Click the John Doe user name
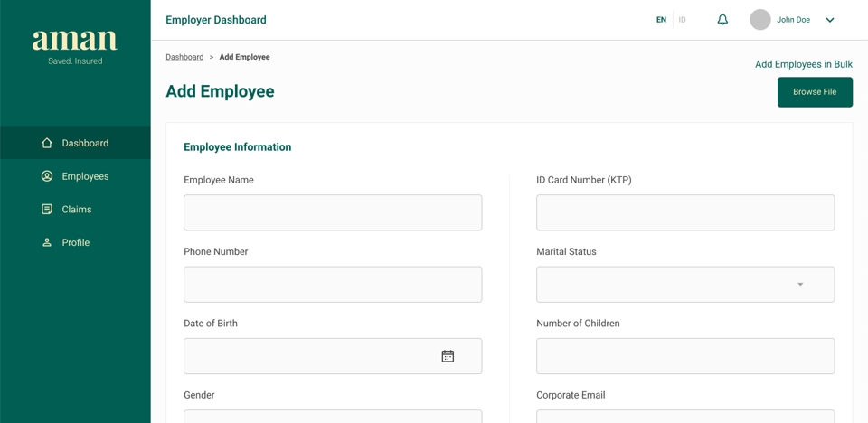This screenshot has width=868, height=423. click(x=793, y=20)
